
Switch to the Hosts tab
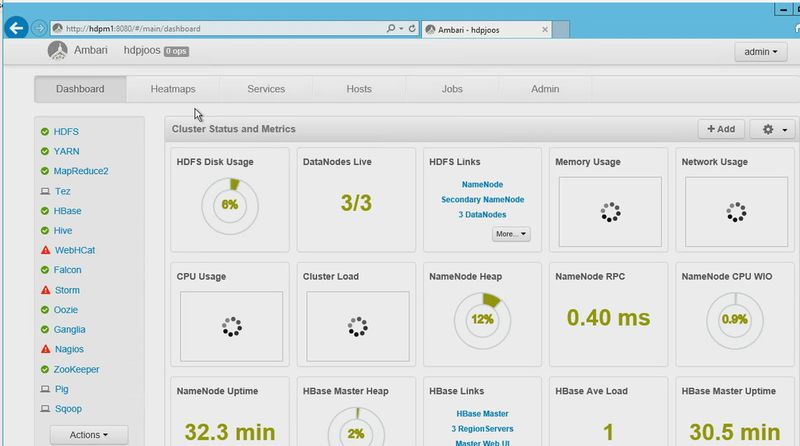coord(359,89)
